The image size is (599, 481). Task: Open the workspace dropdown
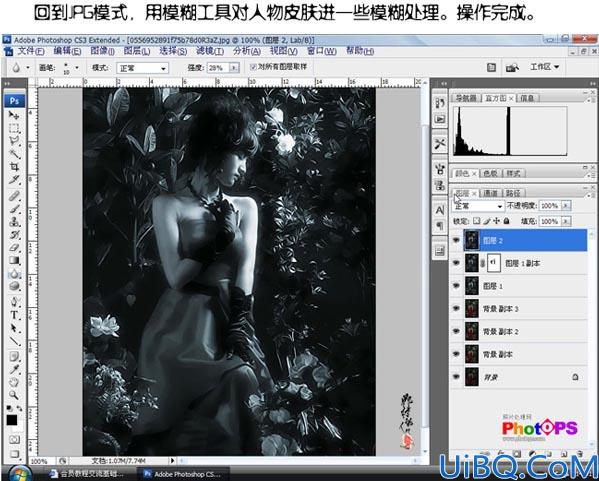tap(544, 67)
